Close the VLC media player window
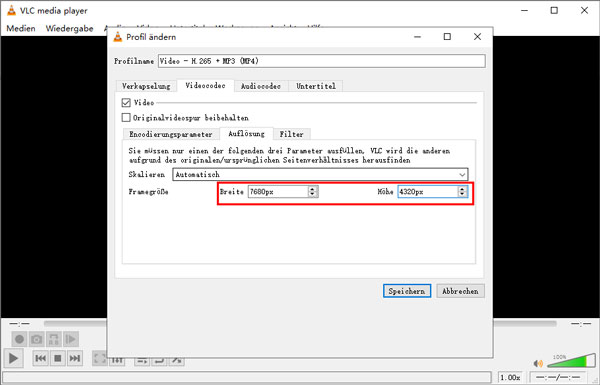Viewport: 600px width, 385px height. pos(584,10)
